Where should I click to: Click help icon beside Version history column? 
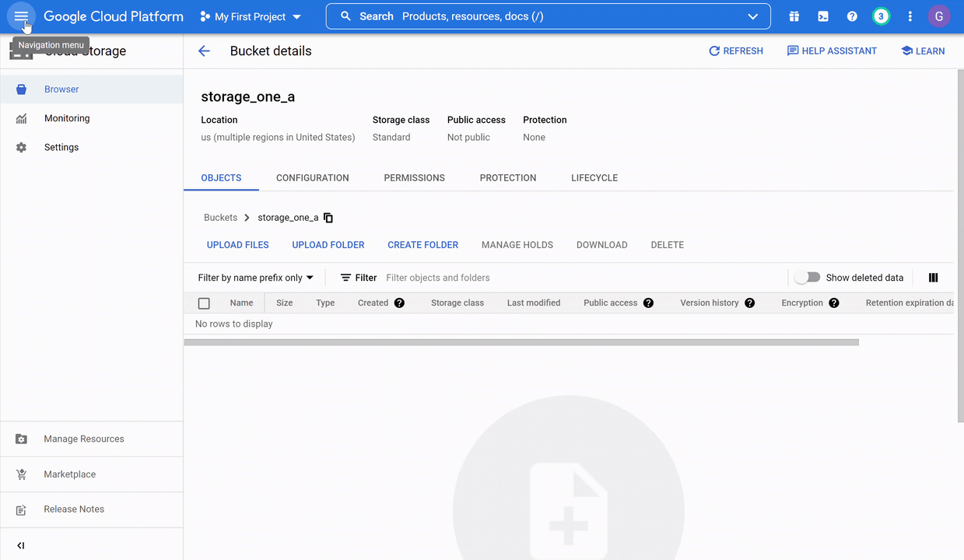[x=750, y=303]
